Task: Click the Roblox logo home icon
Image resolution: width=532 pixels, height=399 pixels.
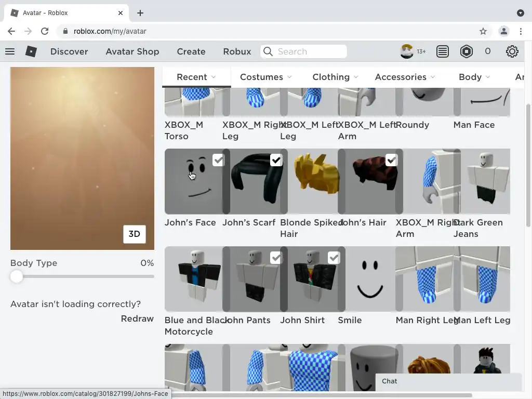Action: pos(31,51)
